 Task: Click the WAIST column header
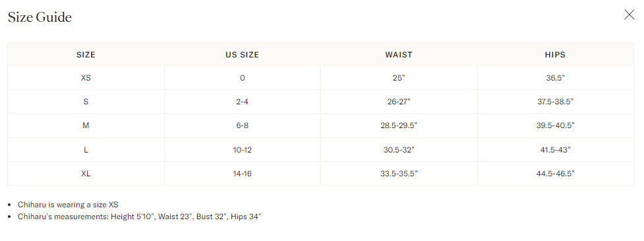tap(399, 55)
